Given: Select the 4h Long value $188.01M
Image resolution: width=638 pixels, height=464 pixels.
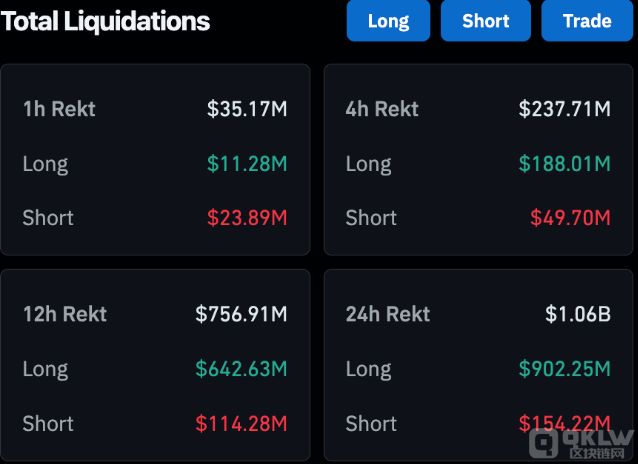Looking at the screenshot, I should pos(564,164).
